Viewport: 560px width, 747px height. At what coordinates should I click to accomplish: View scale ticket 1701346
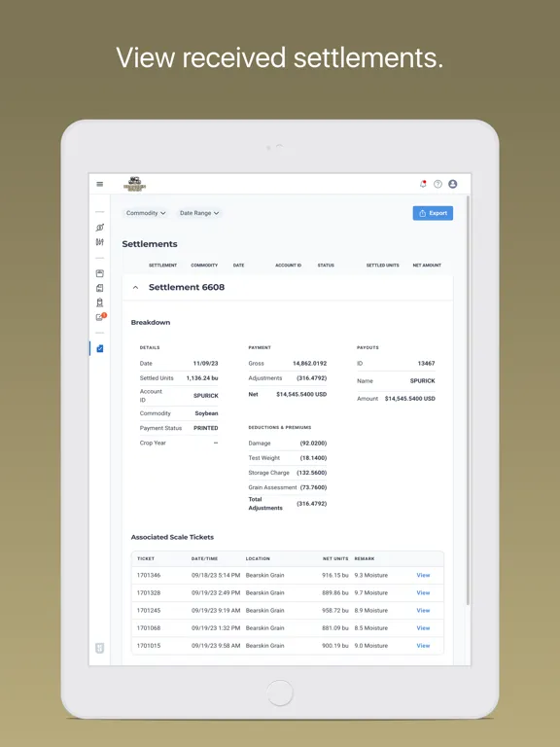pyautogui.click(x=423, y=575)
